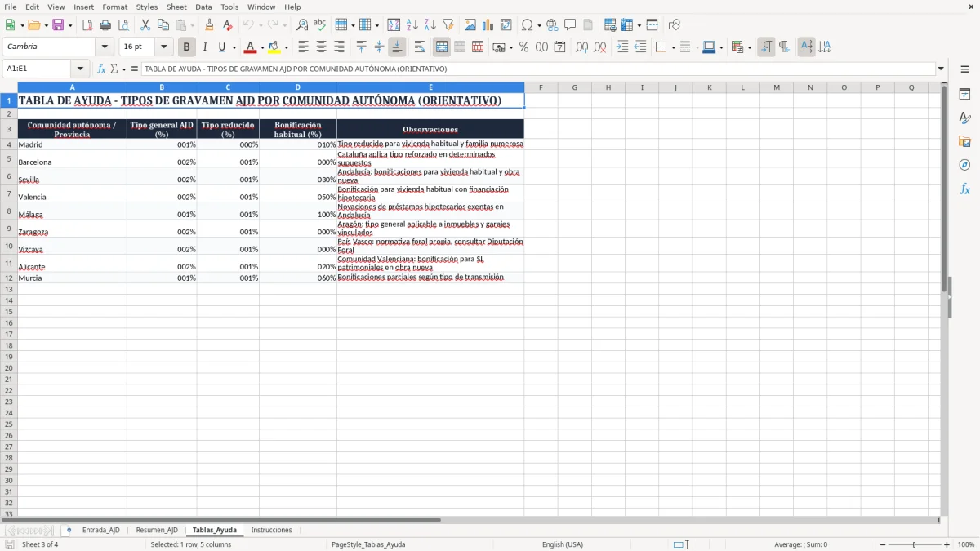The image size is (980, 551).
Task: Select row 4 header
Action: [8, 144]
